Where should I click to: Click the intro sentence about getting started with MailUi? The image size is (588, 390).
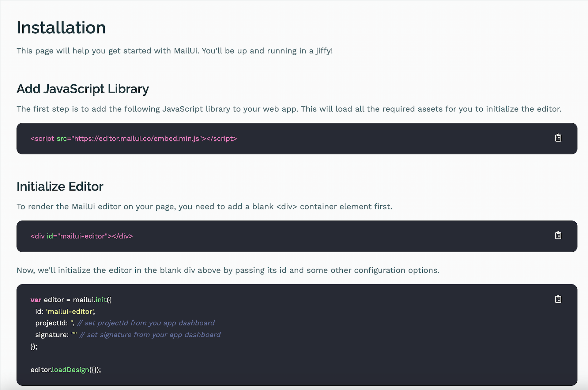[x=175, y=51]
